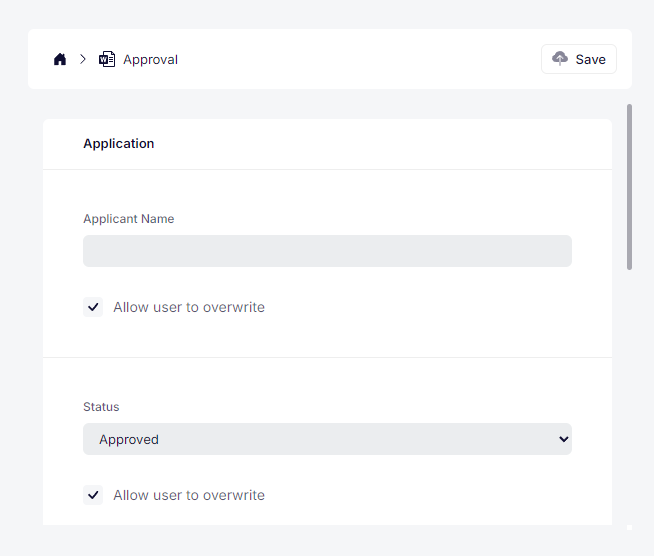654x556 pixels.
Task: Toggle "Allow user to overwrite" label for Status
Action: (189, 495)
